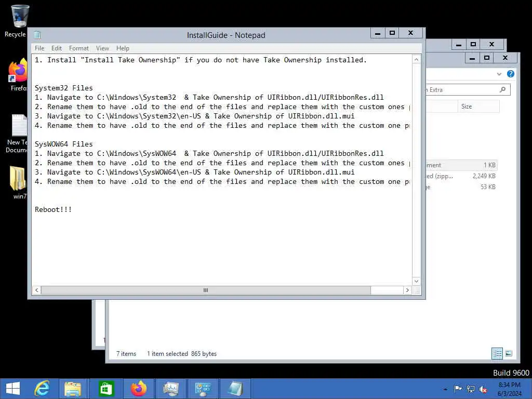Click Notepad vertical scrollbar up arrow
Viewport: 532px width, 399px height.
416,60
